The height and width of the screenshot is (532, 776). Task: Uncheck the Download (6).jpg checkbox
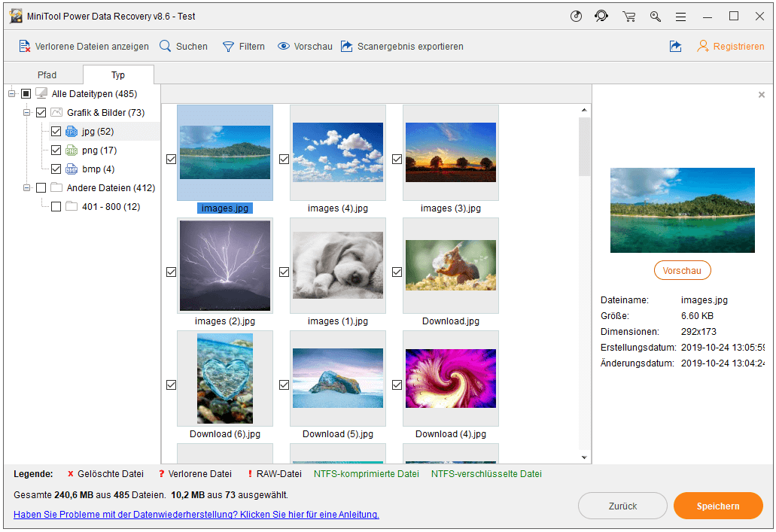click(x=172, y=385)
